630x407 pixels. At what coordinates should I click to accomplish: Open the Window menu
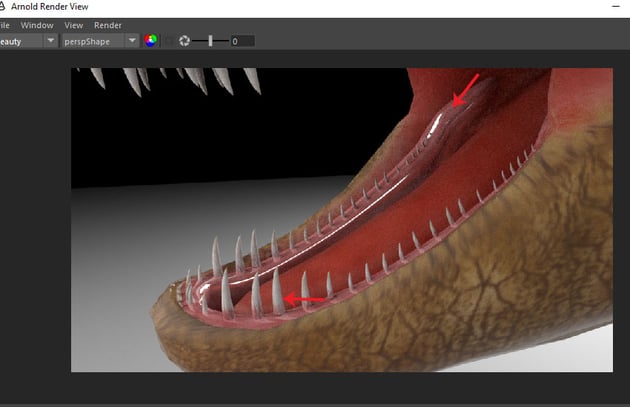click(x=37, y=24)
